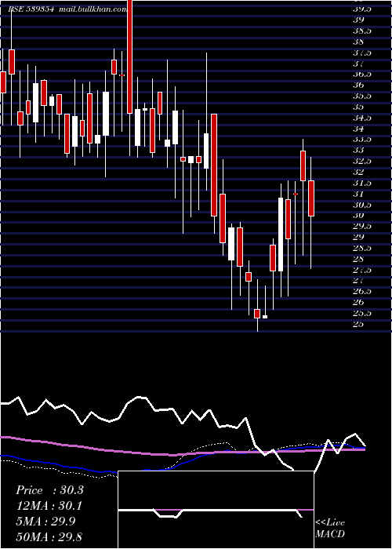This screenshot has width=392, height=549.
Task: Click the 50MA : 29.8 legend value
Action: pyautogui.click(x=49, y=536)
